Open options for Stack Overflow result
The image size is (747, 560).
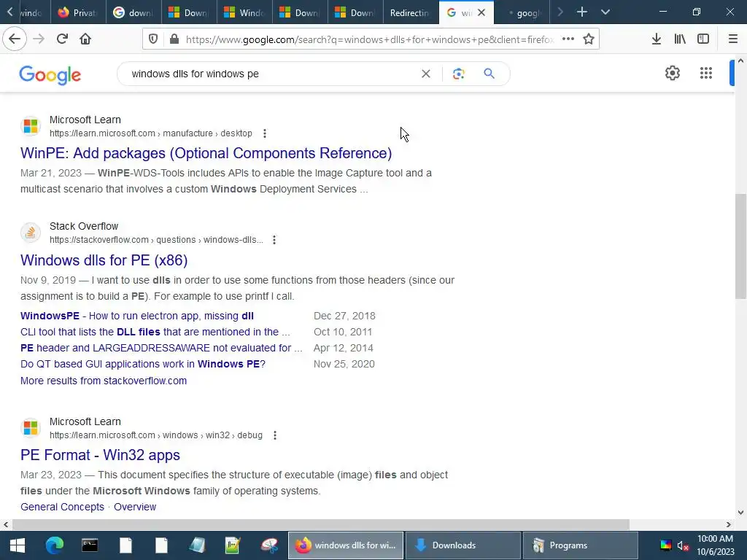point(274,240)
